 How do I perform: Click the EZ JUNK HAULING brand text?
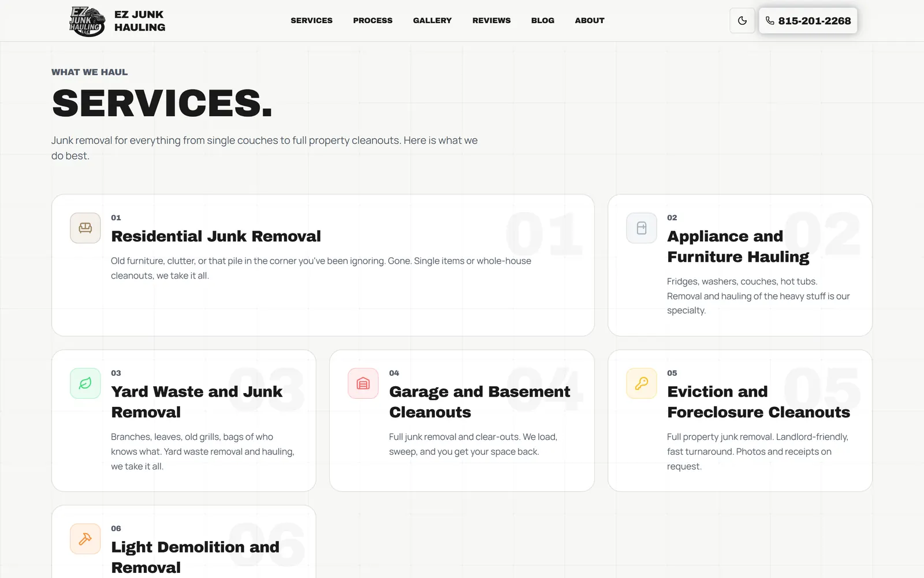click(x=140, y=21)
